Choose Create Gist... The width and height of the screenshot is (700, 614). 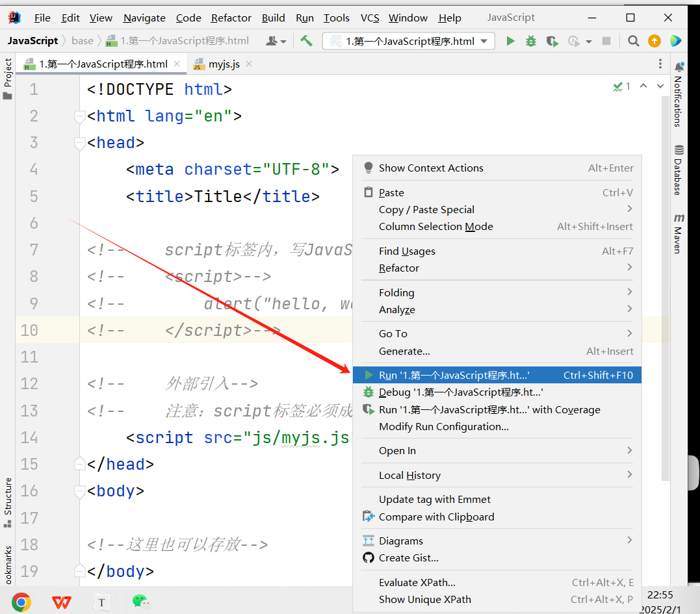497,557
